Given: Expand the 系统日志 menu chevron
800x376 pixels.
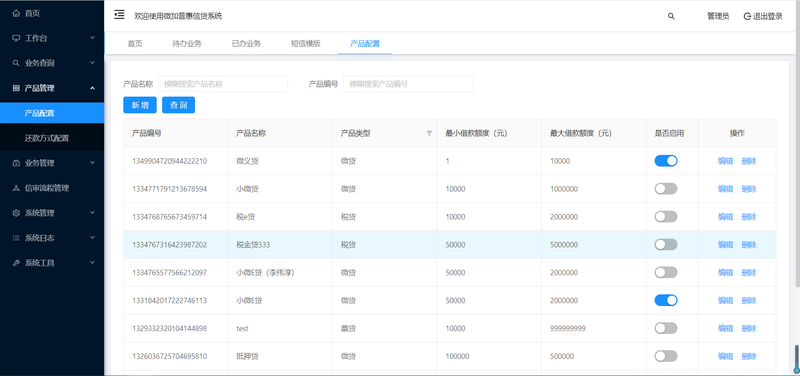Looking at the screenshot, I should (92, 238).
